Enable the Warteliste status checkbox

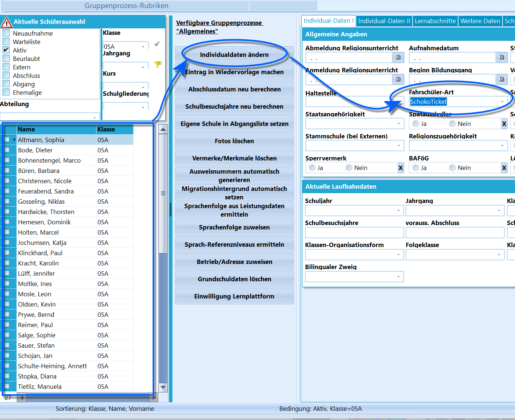(x=6, y=41)
